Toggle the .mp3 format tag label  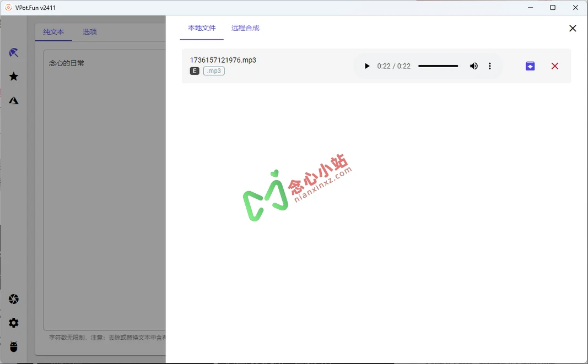214,71
